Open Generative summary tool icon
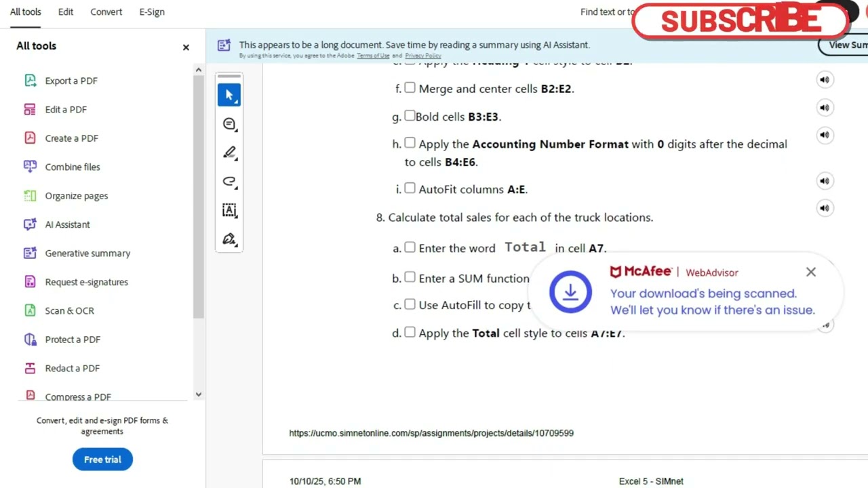868x488 pixels. pos(30,253)
